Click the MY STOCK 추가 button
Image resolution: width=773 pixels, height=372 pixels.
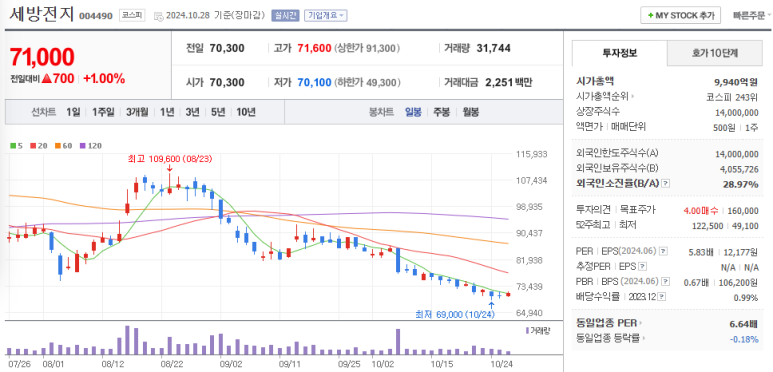tap(680, 15)
